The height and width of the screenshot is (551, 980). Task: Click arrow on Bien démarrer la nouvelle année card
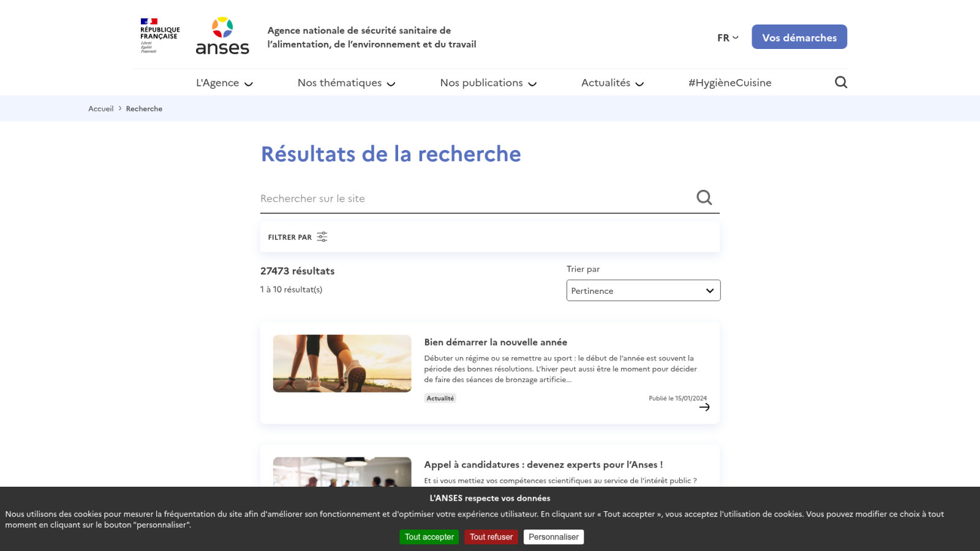tap(704, 407)
